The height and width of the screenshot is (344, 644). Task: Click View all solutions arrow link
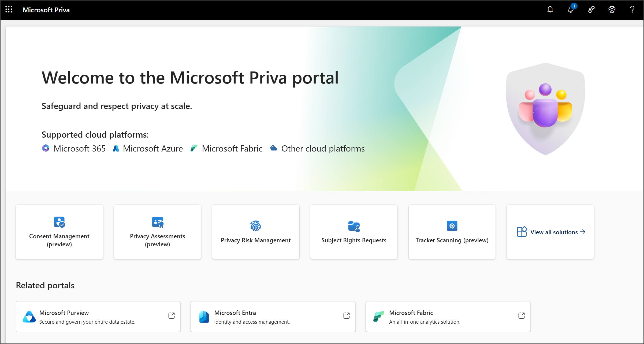coord(550,232)
